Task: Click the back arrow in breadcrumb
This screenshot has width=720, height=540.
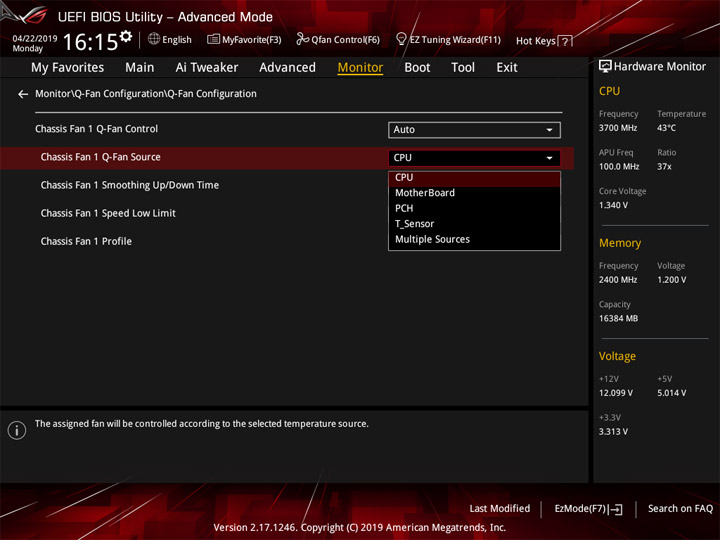Action: click(23, 94)
